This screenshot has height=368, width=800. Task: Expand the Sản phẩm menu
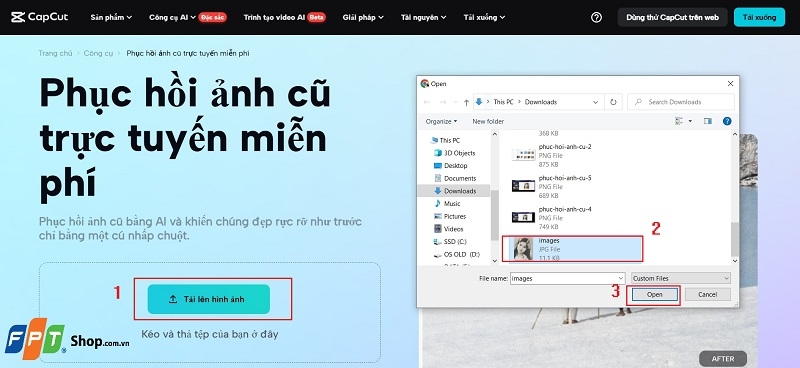[x=111, y=17]
